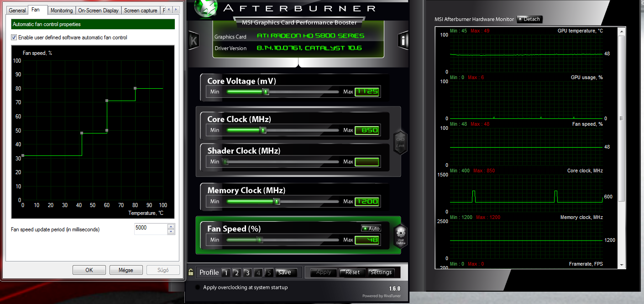Open the information i side button
Screen dimensions: 644x304
point(403,40)
